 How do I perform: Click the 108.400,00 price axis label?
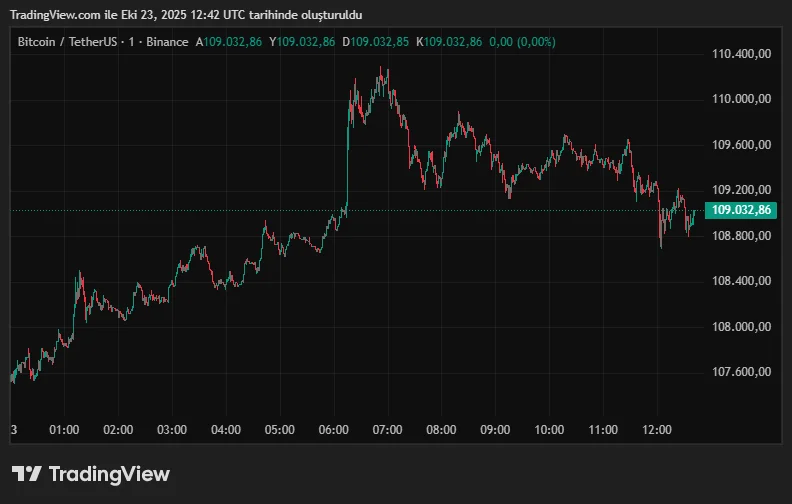pos(741,281)
